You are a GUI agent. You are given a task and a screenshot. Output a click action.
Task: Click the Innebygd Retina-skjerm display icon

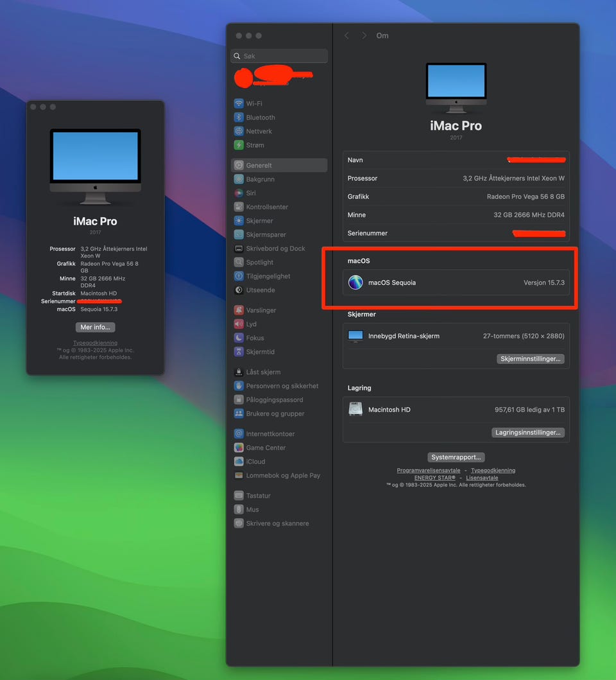point(355,336)
